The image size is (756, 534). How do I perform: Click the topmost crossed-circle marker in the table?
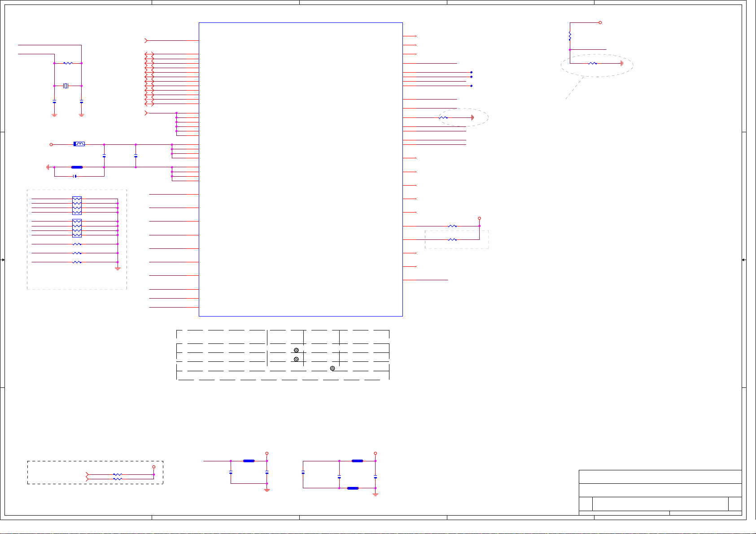[296, 350]
